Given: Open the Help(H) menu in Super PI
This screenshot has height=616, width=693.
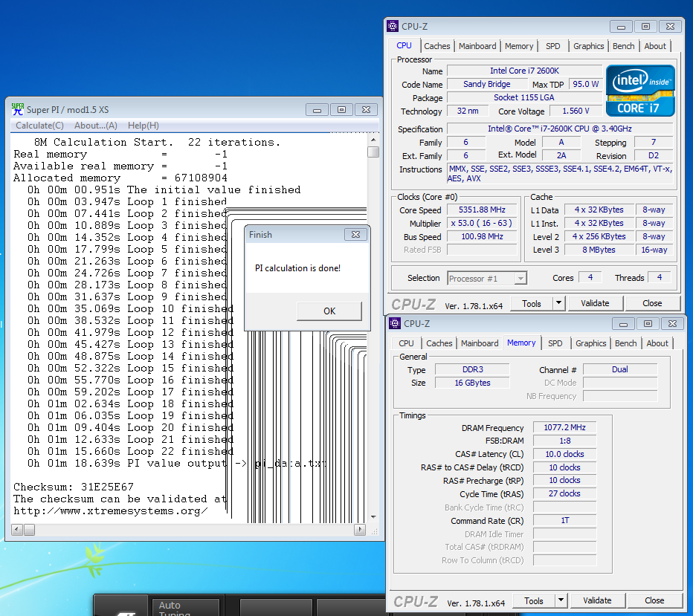Looking at the screenshot, I should coord(144,126).
